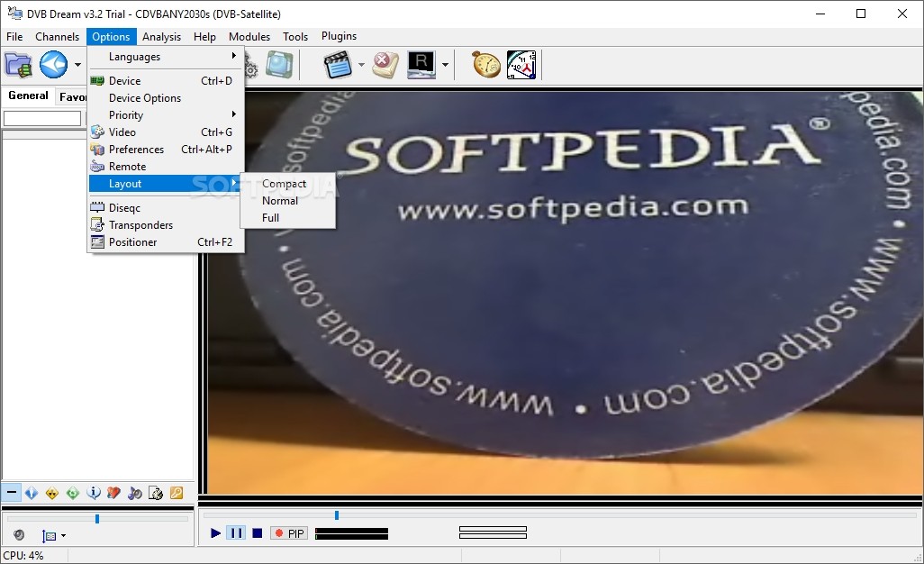Click the Play button
Viewport: 924px width, 564px height.
pyautogui.click(x=215, y=533)
